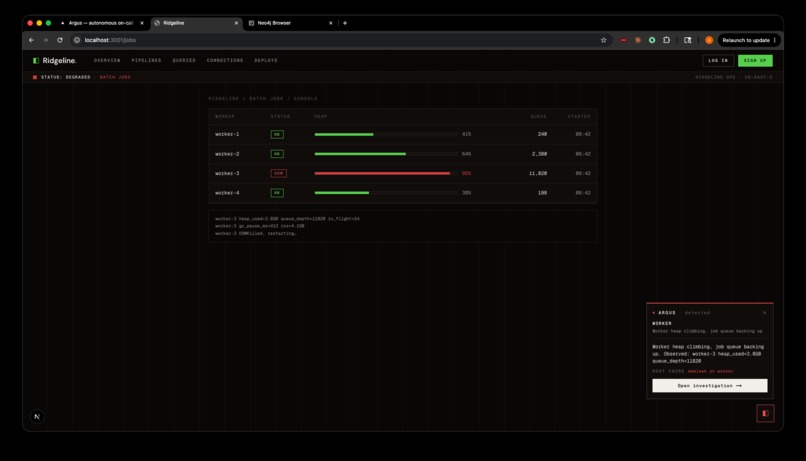806x461 pixels.
Task: Click worker-4 heap progress bar
Action: point(386,193)
